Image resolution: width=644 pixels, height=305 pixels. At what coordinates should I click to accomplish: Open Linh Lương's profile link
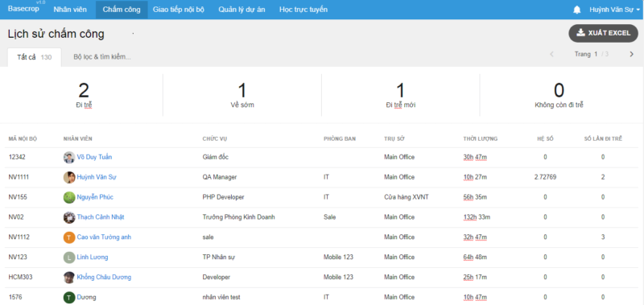coord(93,258)
